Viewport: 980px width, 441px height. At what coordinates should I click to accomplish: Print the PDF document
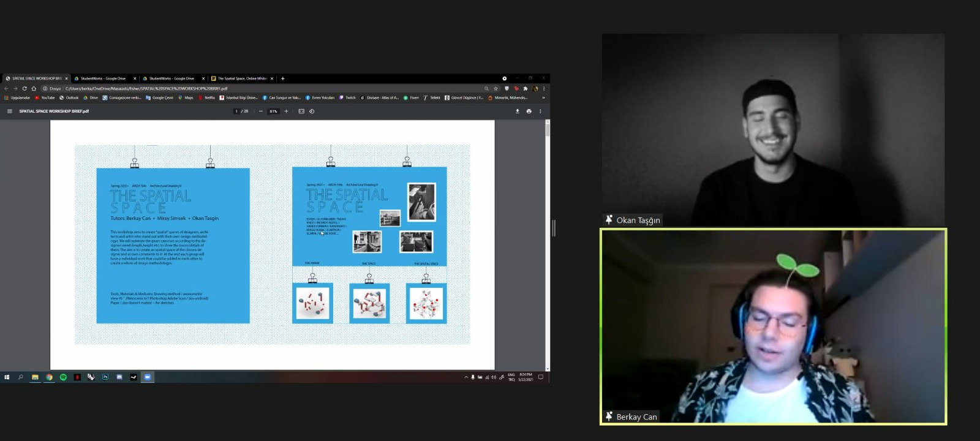529,111
